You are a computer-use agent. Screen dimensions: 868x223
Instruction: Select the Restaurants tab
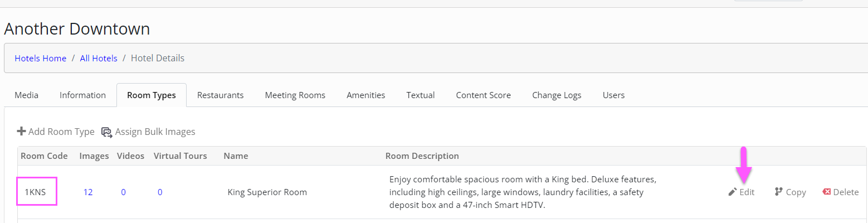[x=220, y=95]
